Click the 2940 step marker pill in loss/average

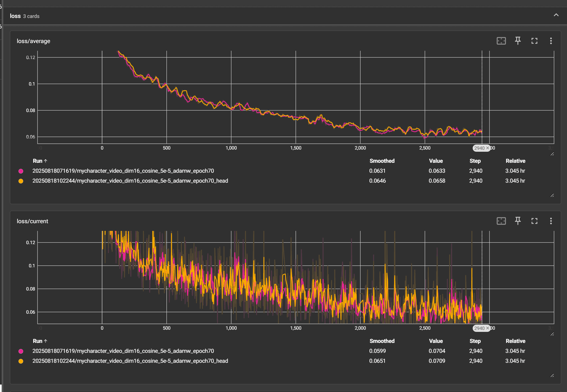480,148
